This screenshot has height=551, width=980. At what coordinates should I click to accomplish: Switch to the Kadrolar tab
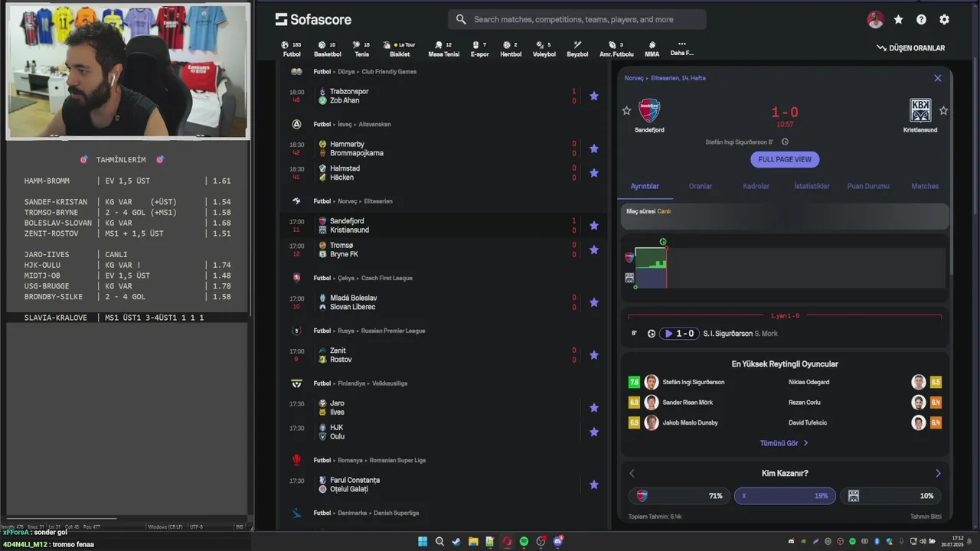click(x=756, y=186)
